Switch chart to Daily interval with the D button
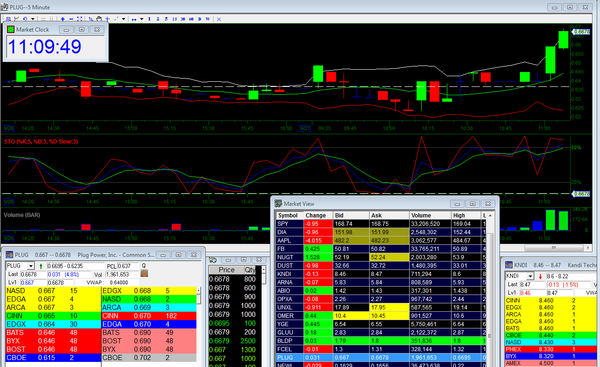The image size is (600, 367). pyautogui.click(x=200, y=19)
